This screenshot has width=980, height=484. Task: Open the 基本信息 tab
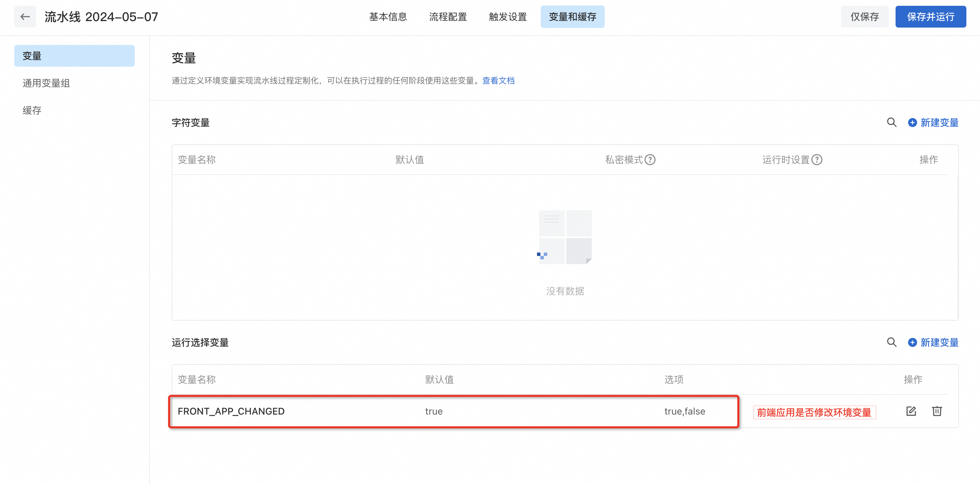(x=388, y=17)
